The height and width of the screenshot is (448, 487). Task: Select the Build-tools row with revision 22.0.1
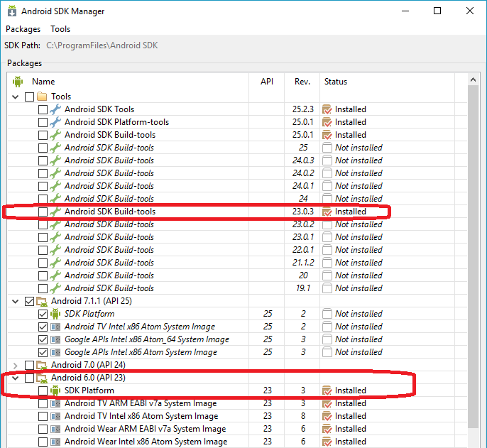[237, 250]
